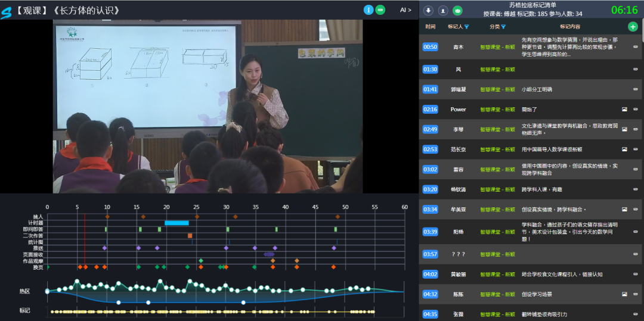Jump to the 04:32 timestamp marker
This screenshot has height=321, width=644.
pyautogui.click(x=430, y=294)
